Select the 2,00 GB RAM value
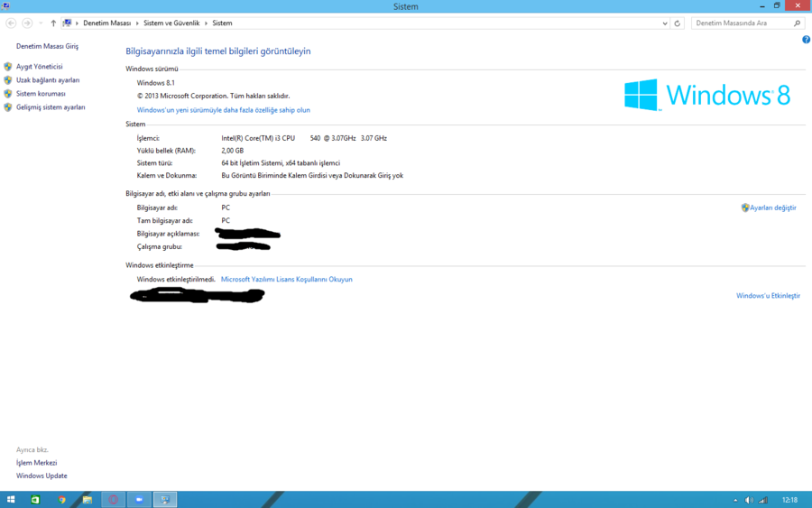The height and width of the screenshot is (508, 812). coord(232,151)
